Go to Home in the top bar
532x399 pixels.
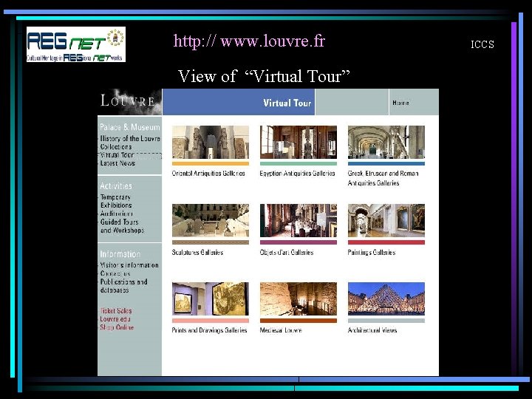[x=400, y=103]
